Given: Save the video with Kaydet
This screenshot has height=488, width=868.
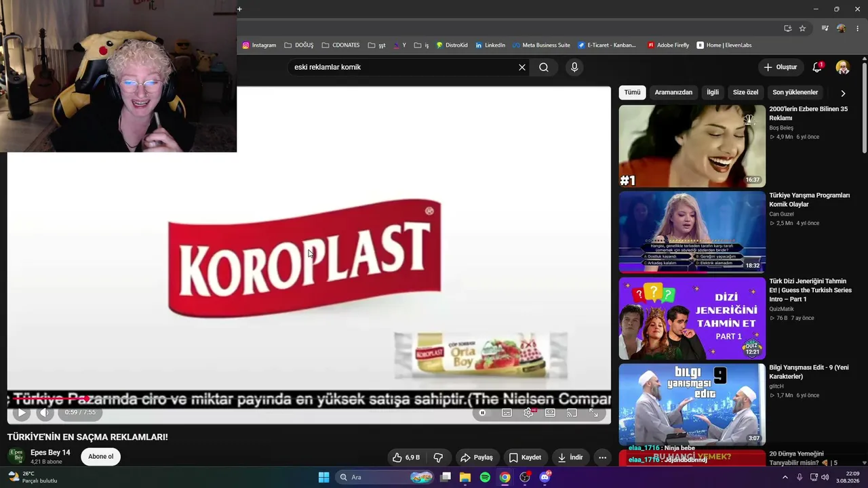Looking at the screenshot, I should pyautogui.click(x=525, y=457).
